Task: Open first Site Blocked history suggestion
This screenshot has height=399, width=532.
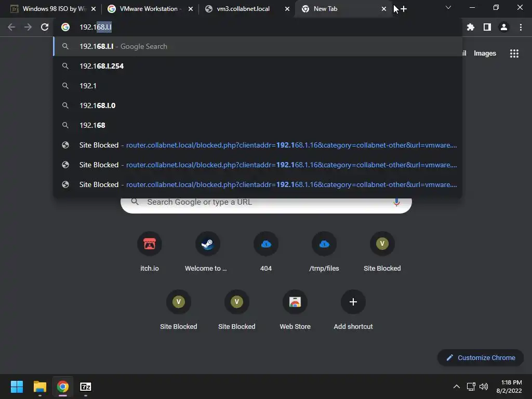Action: [258, 145]
